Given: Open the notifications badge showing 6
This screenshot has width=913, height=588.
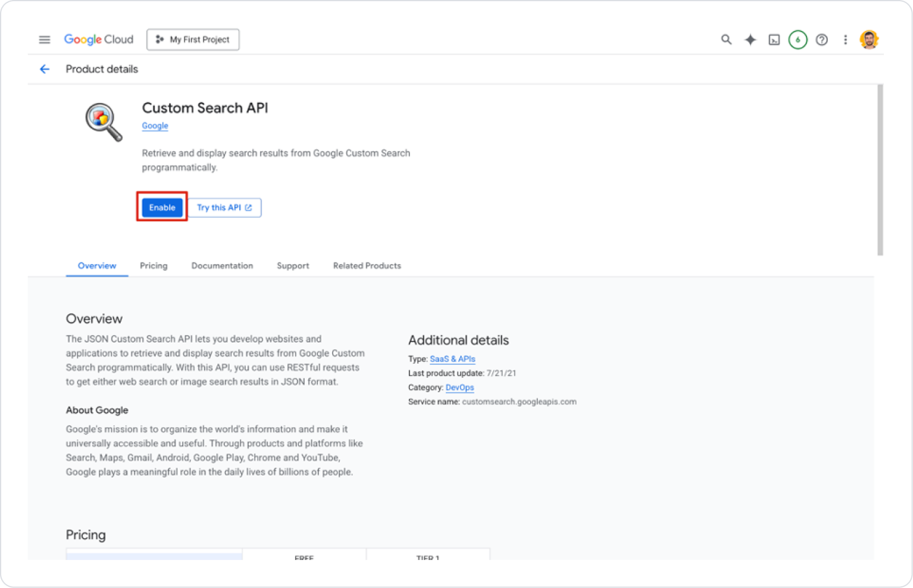Looking at the screenshot, I should [798, 40].
